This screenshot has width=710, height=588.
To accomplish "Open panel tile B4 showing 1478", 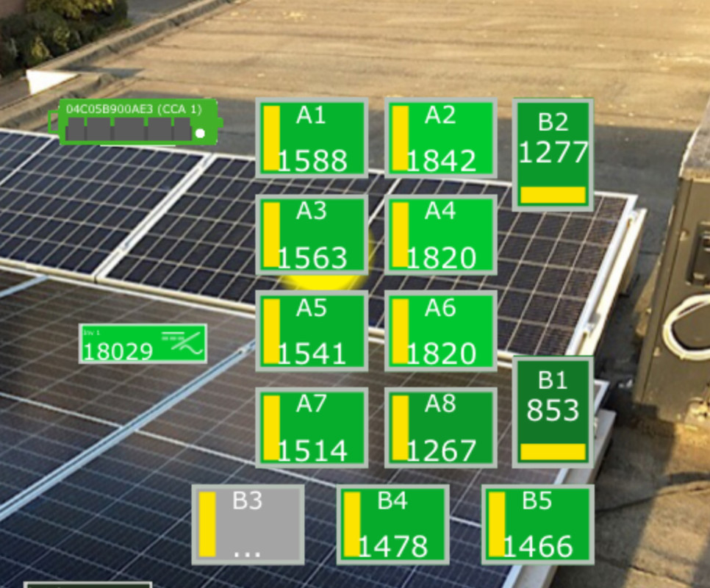I will coord(393,525).
